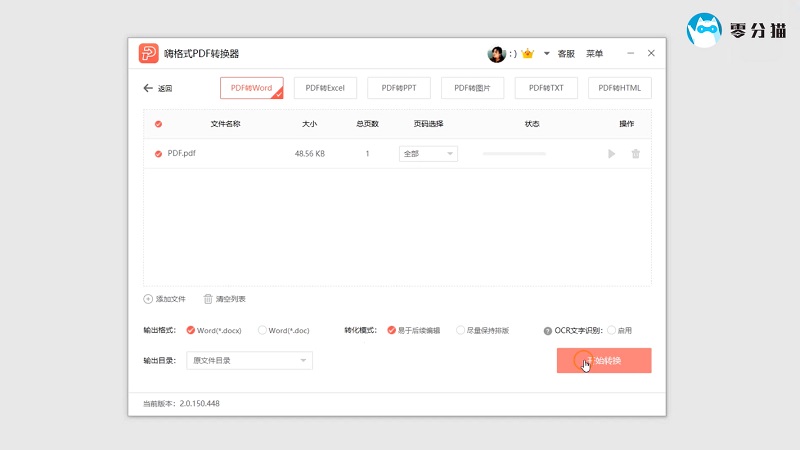Open the user avatar profile

pos(496,54)
